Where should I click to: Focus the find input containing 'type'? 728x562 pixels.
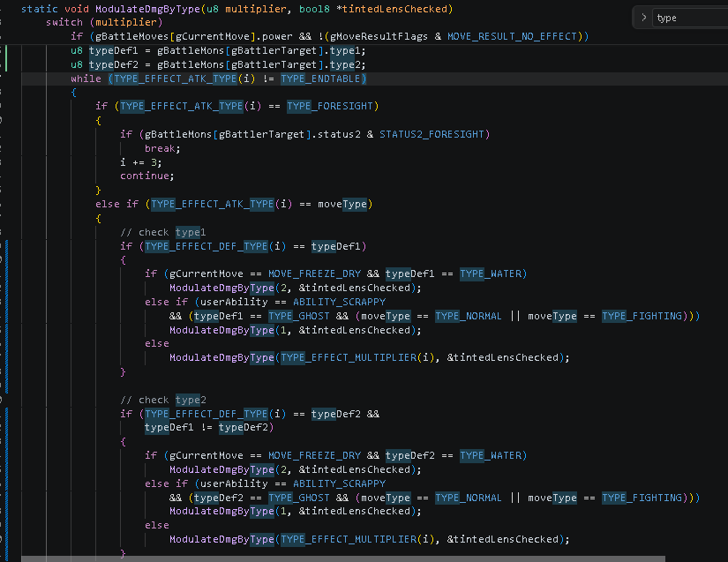(690, 19)
